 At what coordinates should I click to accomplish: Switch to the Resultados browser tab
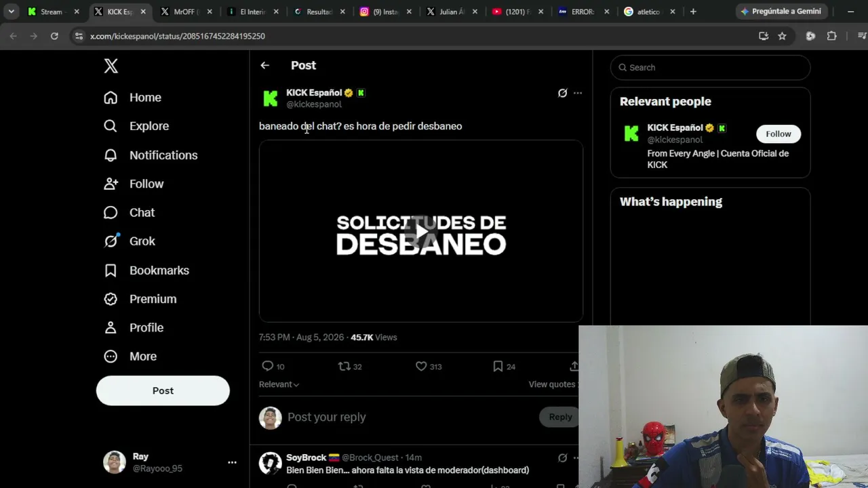318,12
